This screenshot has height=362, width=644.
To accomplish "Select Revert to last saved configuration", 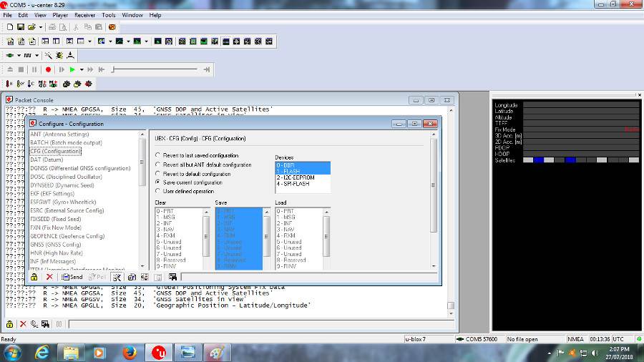I will point(158,155).
